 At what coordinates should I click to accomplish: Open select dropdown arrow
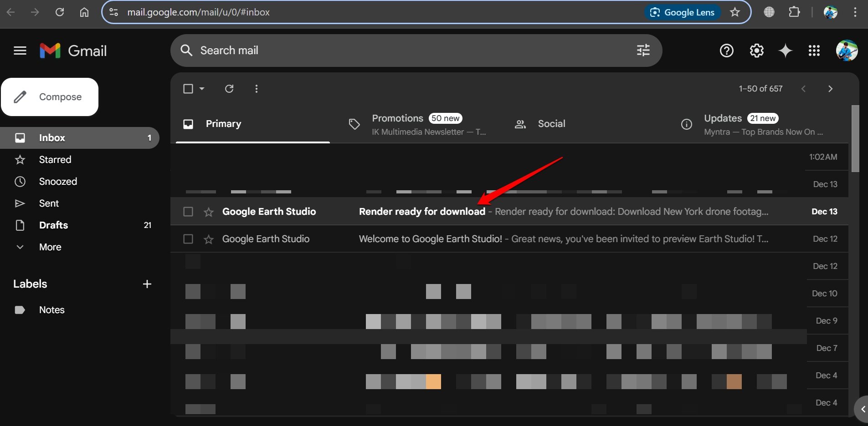tap(202, 89)
